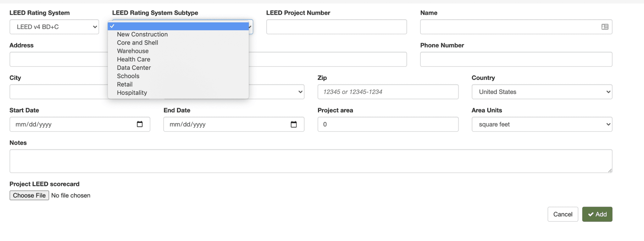Open the End Date calendar picker icon
Screen dimensions: 644x241
click(294, 124)
